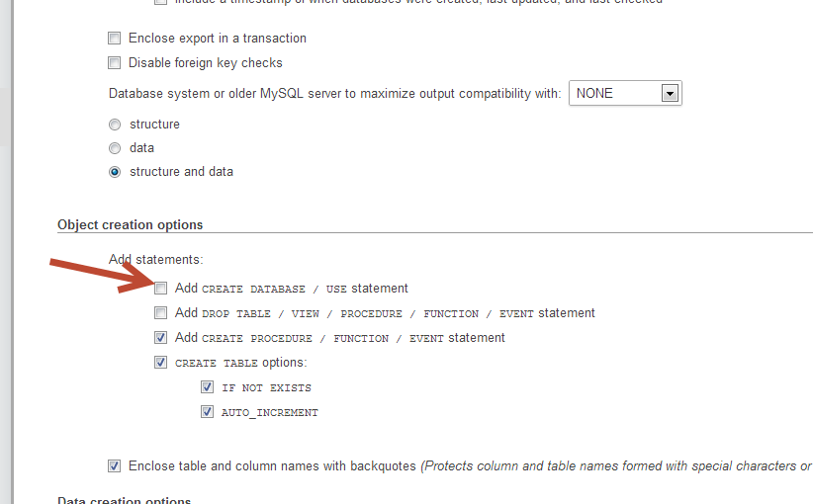This screenshot has width=813, height=504.
Task: Click the 'Enclose export in a transaction' label
Action: (218, 39)
